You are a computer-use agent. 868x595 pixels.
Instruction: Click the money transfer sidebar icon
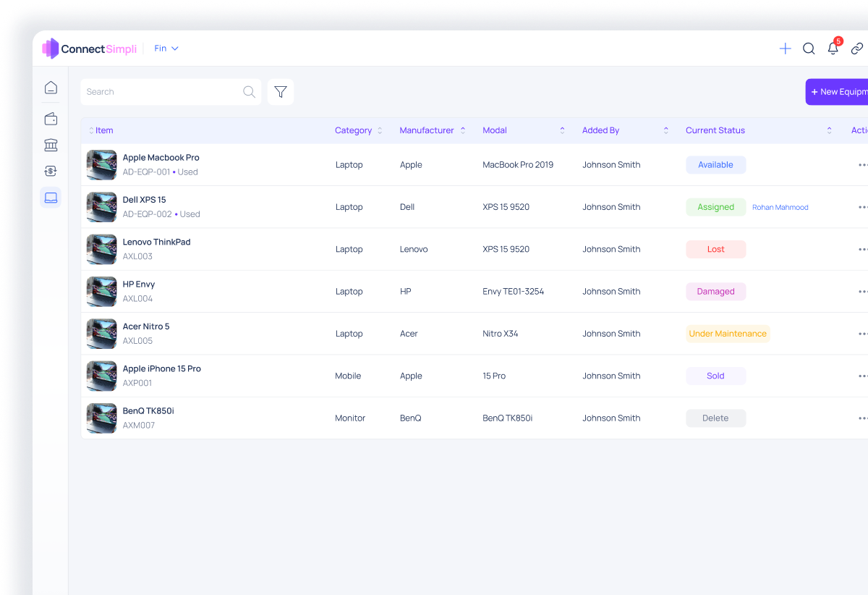pos(51,171)
